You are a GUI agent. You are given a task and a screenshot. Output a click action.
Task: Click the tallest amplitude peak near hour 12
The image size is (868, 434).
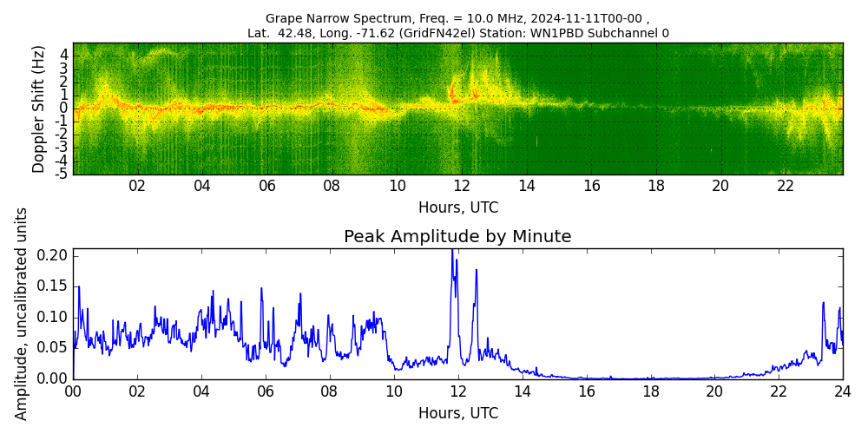452,253
